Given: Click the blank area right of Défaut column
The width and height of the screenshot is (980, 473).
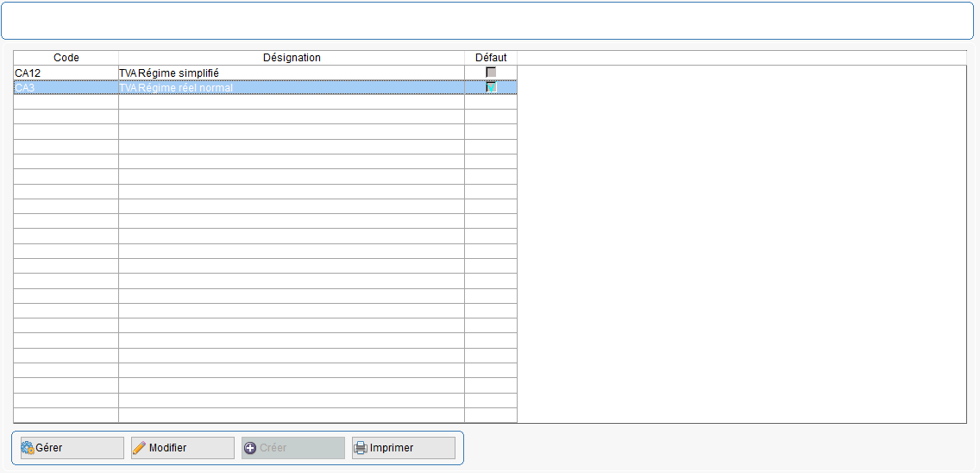Looking at the screenshot, I should click(742, 242).
